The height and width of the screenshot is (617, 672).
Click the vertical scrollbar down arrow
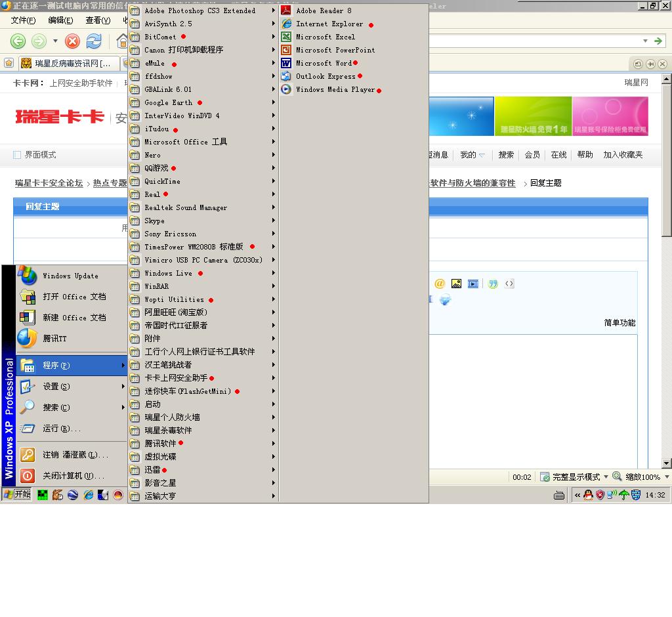(x=667, y=463)
